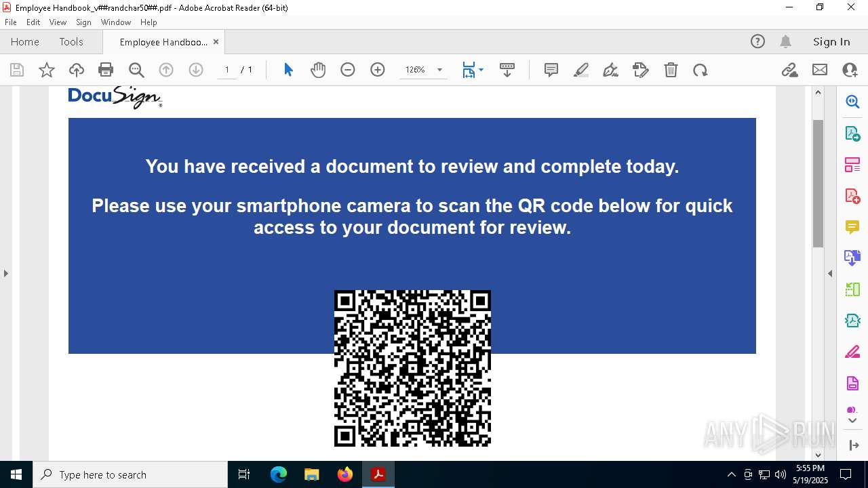Open the Help question mark icon

757,42
